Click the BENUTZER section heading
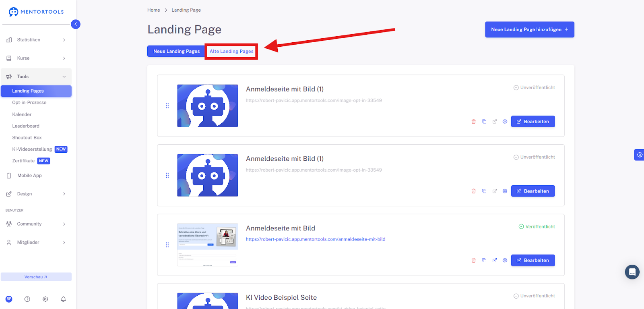The width and height of the screenshot is (644, 309). 14,210
